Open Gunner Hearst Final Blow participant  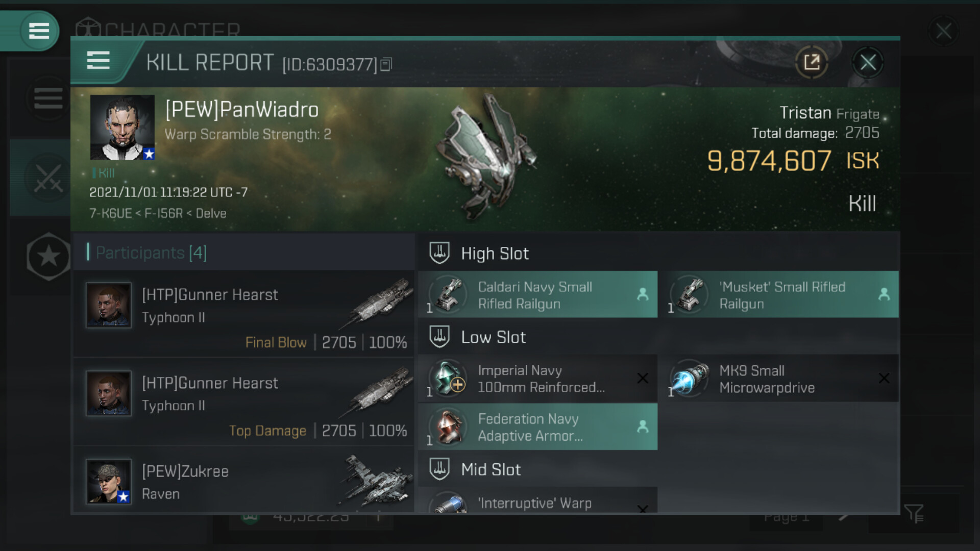coord(244,313)
